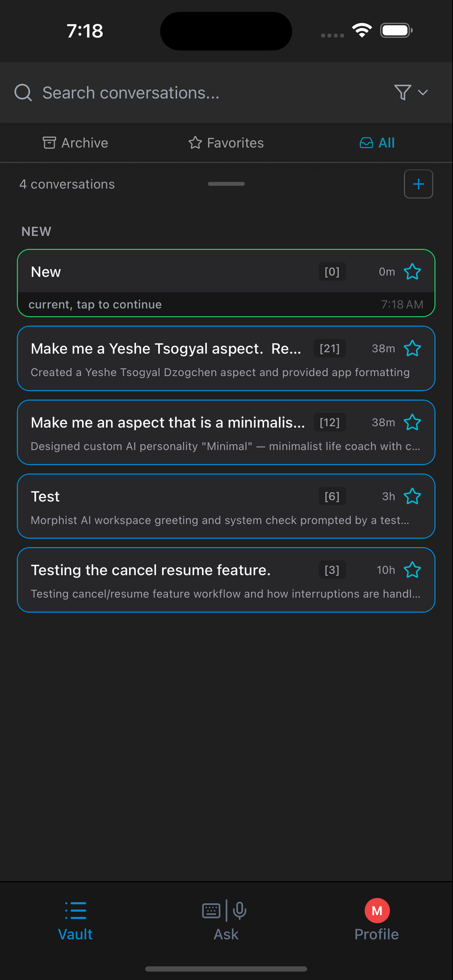The width and height of the screenshot is (453, 980).
Task: Star the Test conversation
Action: tap(412, 496)
